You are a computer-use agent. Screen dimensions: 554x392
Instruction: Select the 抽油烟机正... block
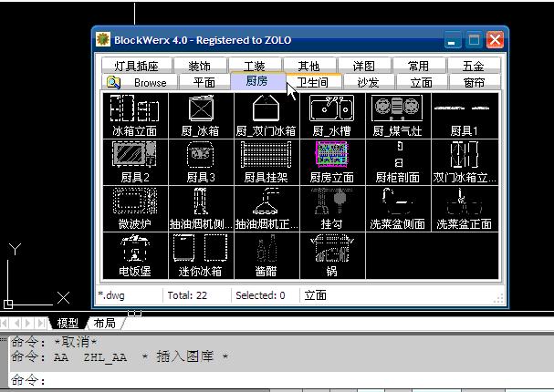(x=267, y=209)
